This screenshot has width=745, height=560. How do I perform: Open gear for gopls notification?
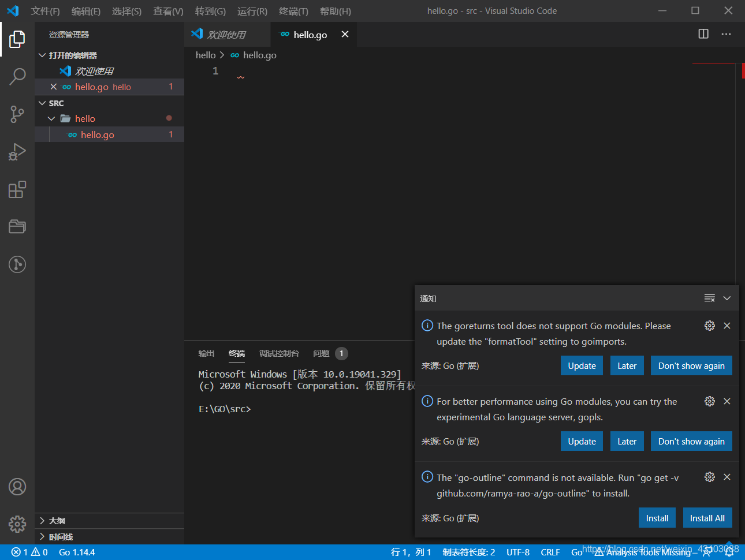tap(710, 401)
